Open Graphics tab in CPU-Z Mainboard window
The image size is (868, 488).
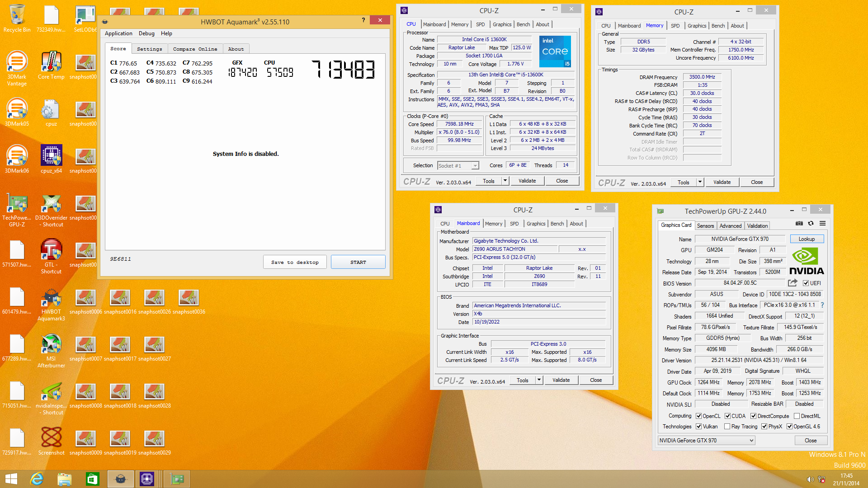coord(536,224)
